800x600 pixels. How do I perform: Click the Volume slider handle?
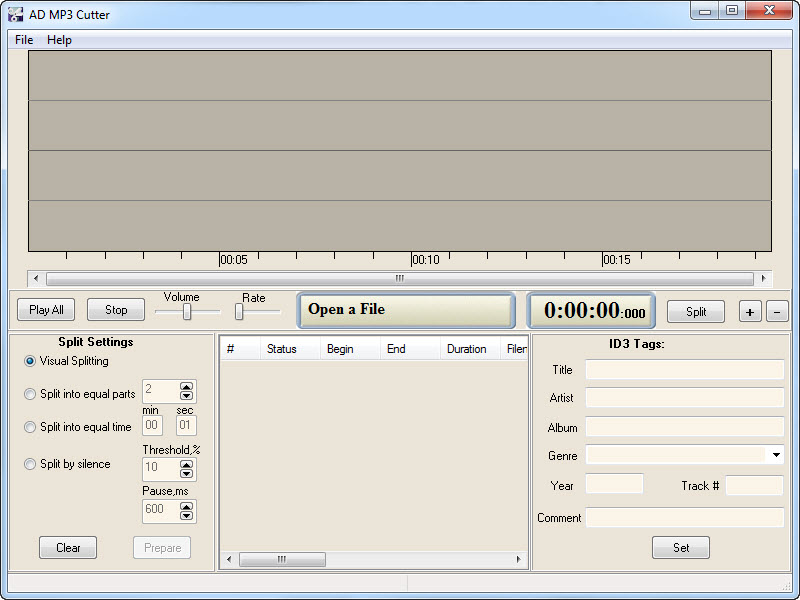point(187,312)
